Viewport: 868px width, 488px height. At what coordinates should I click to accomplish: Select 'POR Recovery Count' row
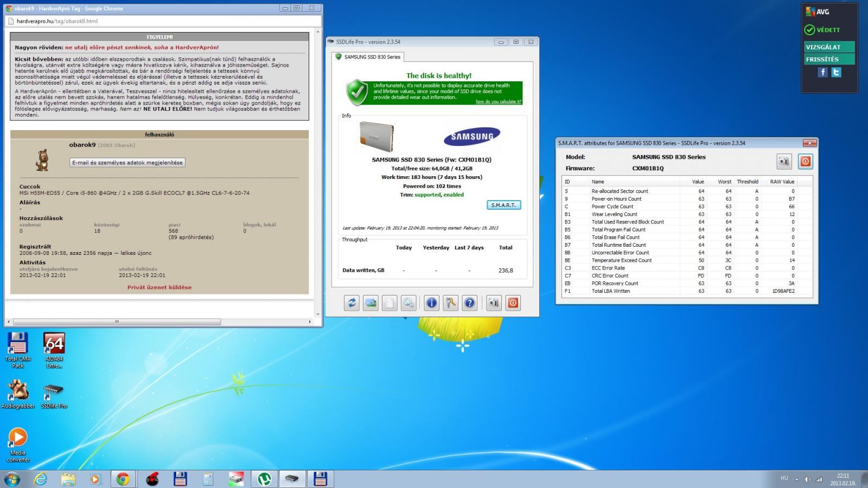pos(687,283)
